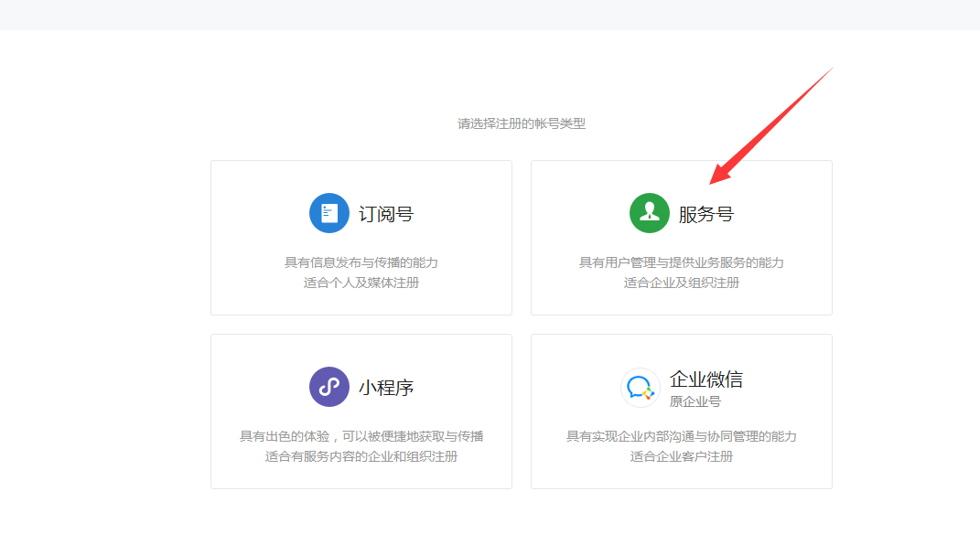Click the 原企业号 subtitle

[x=695, y=401]
